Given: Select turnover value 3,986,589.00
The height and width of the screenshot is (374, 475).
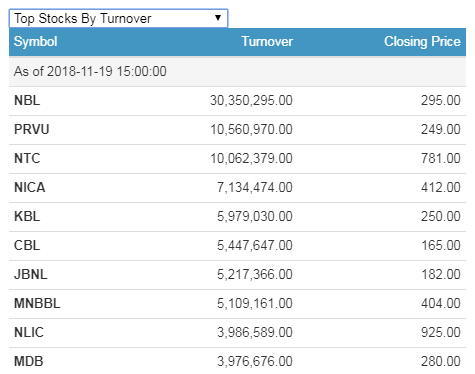Looking at the screenshot, I should (255, 332).
